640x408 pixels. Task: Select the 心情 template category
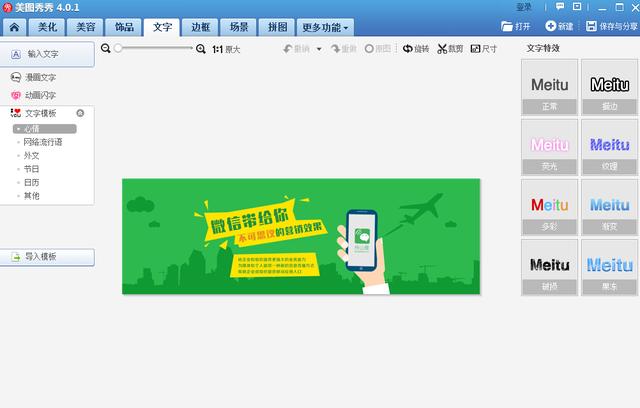pos(44,129)
